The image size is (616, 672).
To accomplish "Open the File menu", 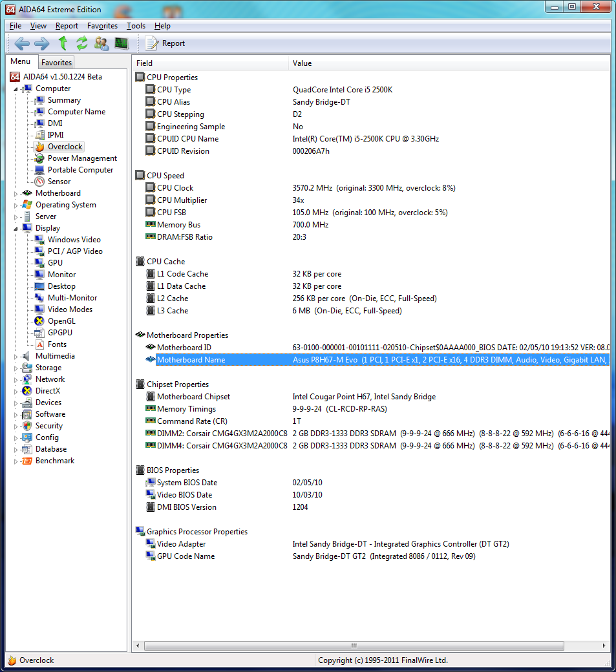I will (x=16, y=26).
